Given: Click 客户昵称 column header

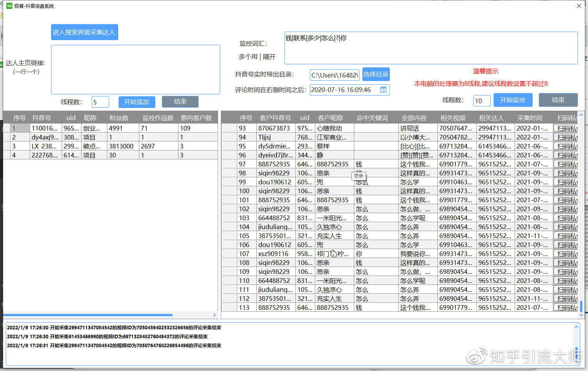Looking at the screenshot, I should click(330, 118).
